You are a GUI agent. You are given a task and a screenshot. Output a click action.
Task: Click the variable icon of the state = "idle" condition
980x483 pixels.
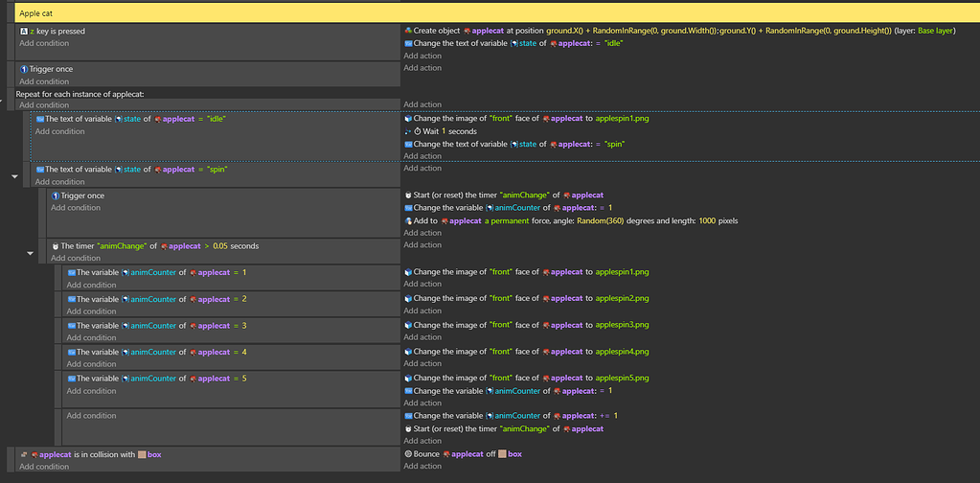coord(40,119)
